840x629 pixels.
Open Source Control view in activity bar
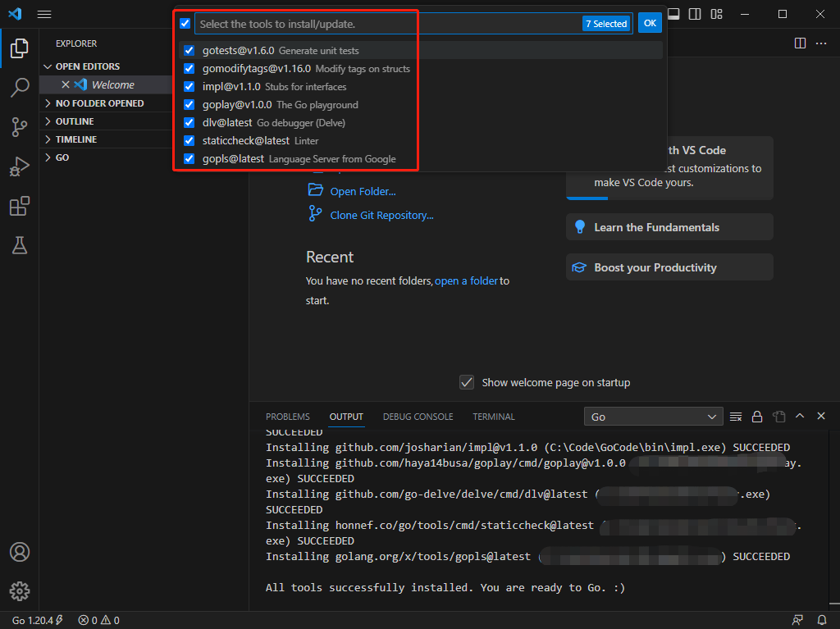(20, 127)
